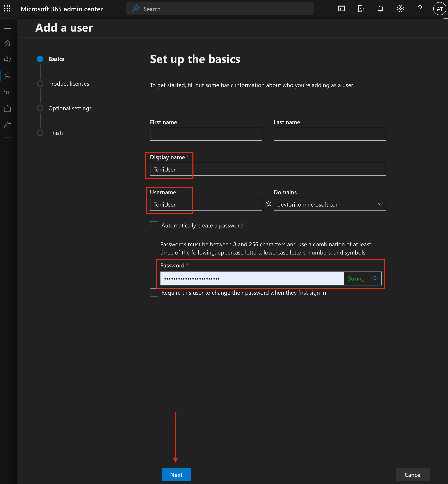Screen dimensions: 448x484
Task: Click the Microsoft 365 admin center title
Action: tap(61, 9)
